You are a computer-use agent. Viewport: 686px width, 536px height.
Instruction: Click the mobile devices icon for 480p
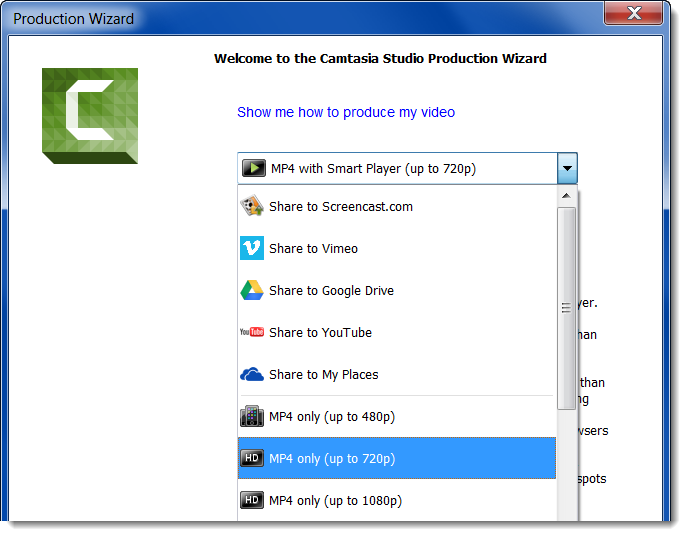click(252, 416)
